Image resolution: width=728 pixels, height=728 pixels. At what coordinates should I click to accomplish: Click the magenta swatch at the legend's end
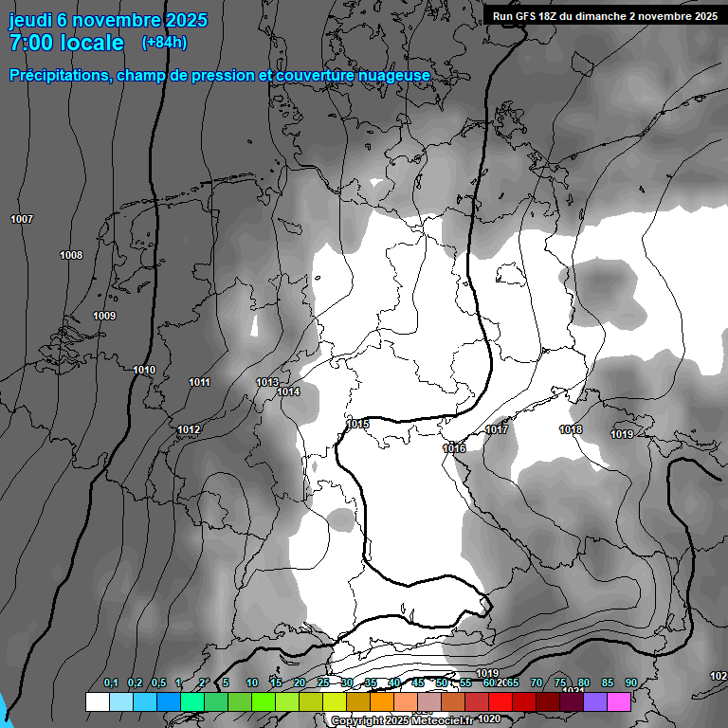pyautogui.click(x=619, y=701)
